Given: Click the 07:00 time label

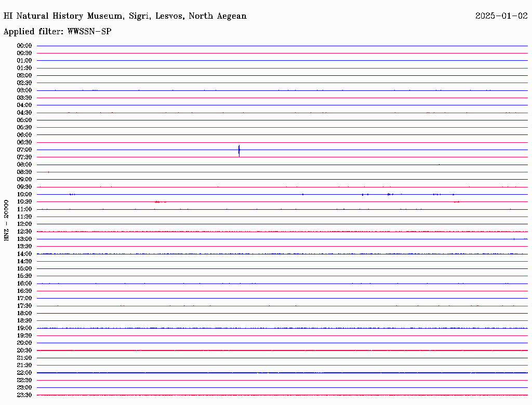Looking at the screenshot, I should tap(24, 150).
